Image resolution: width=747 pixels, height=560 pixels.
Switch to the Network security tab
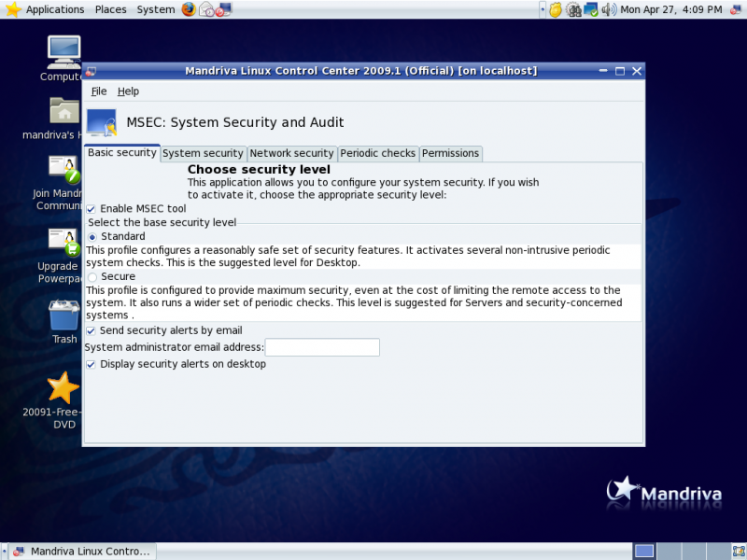tap(292, 153)
